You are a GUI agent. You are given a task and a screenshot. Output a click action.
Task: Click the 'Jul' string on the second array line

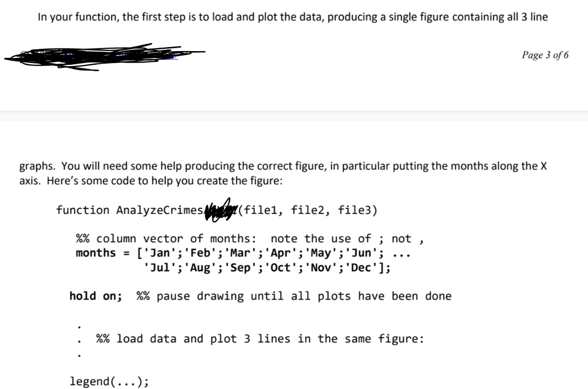point(160,267)
